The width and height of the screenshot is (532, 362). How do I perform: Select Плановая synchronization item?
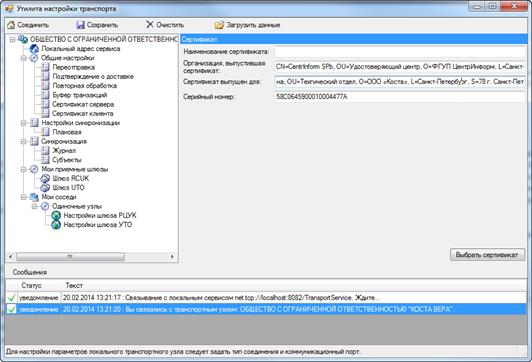click(67, 132)
